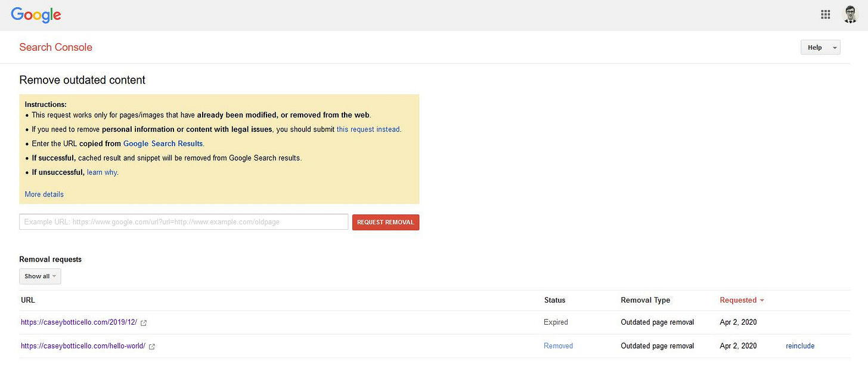Click the Removed status link
868x382 pixels.
(558, 346)
